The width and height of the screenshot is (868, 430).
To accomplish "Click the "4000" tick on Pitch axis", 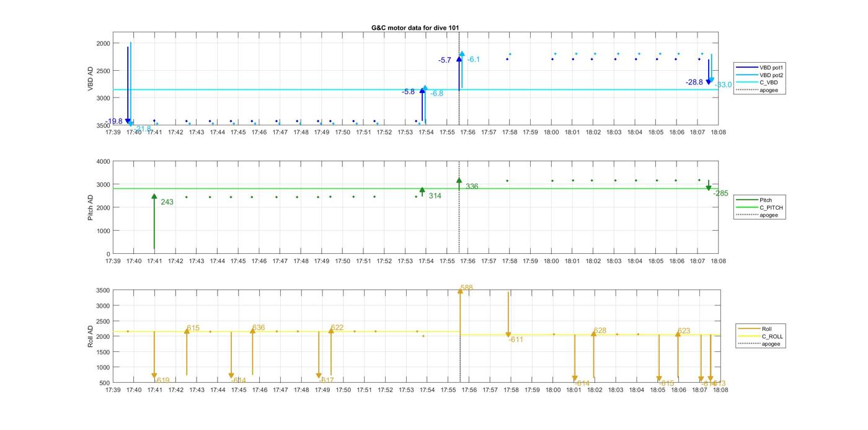I will [102, 161].
